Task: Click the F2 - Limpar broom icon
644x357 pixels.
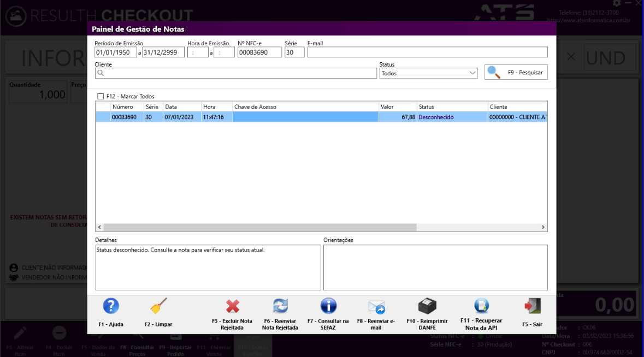Action: coord(158,306)
